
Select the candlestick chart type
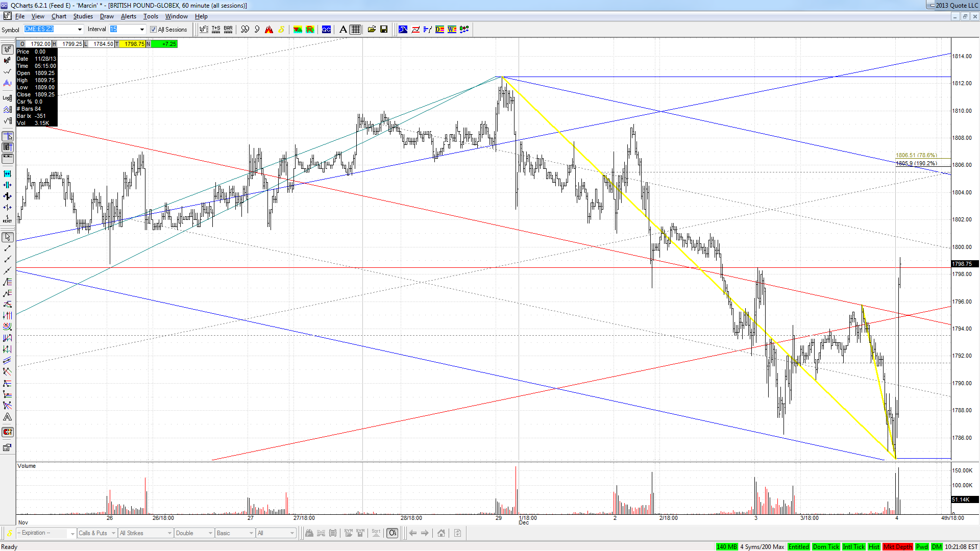coord(7,60)
